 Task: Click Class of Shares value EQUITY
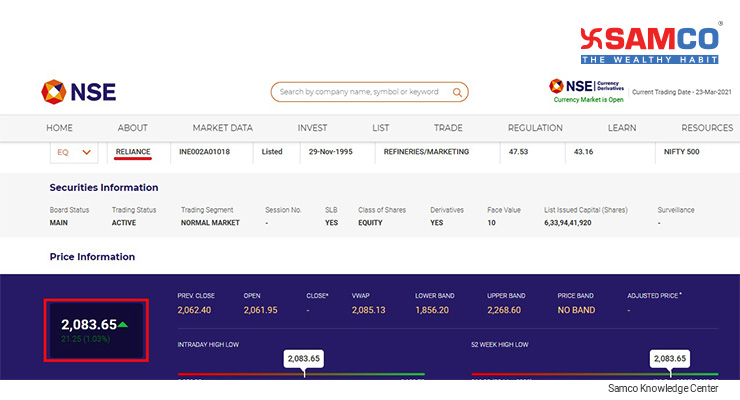pyautogui.click(x=370, y=223)
